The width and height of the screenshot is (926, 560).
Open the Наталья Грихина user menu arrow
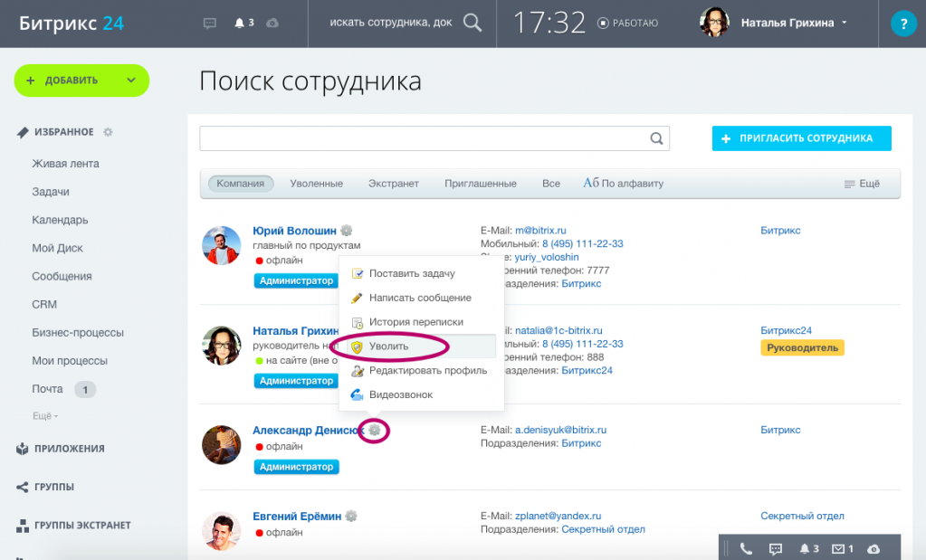(x=844, y=23)
